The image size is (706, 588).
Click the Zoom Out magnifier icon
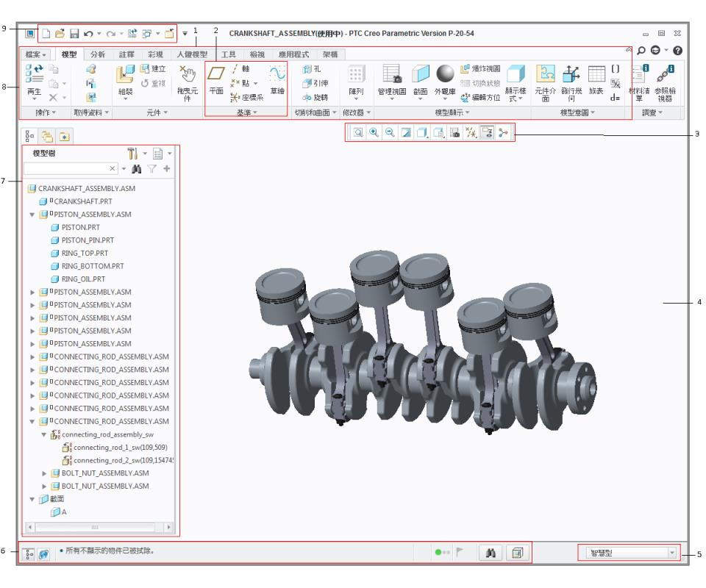pyautogui.click(x=390, y=132)
